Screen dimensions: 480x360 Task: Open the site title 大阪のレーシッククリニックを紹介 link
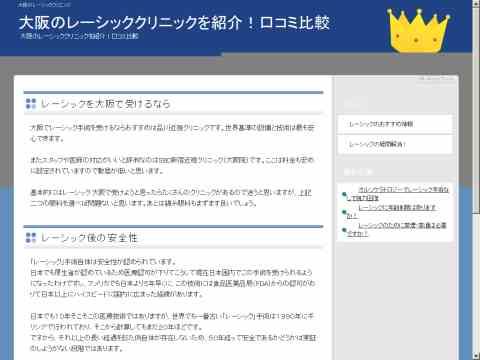point(174,23)
